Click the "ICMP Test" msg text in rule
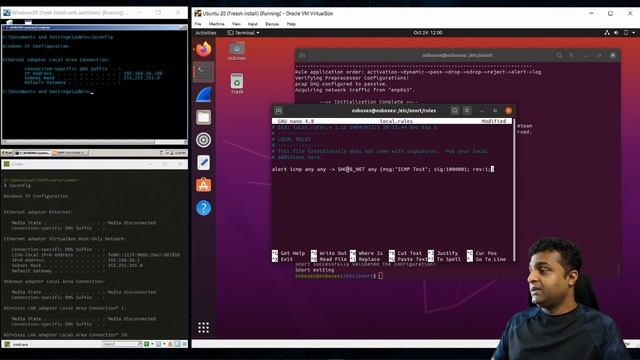This screenshot has height=360, width=640. pyautogui.click(x=412, y=169)
